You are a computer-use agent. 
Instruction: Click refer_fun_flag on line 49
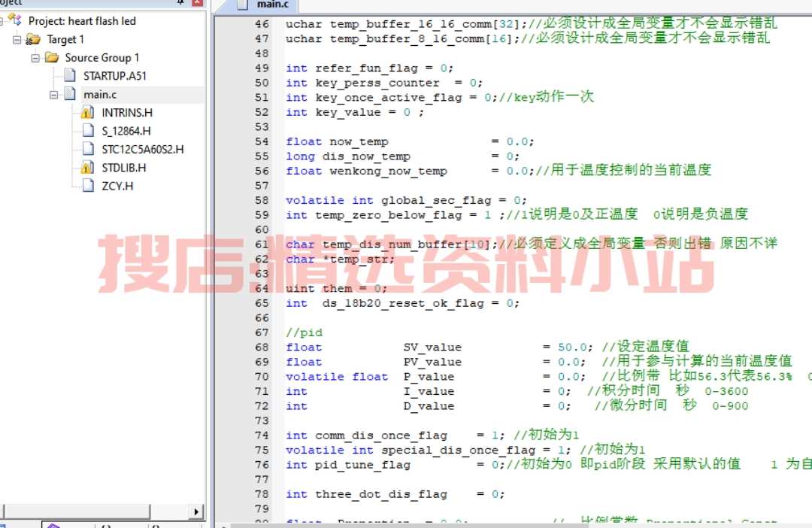pos(366,68)
